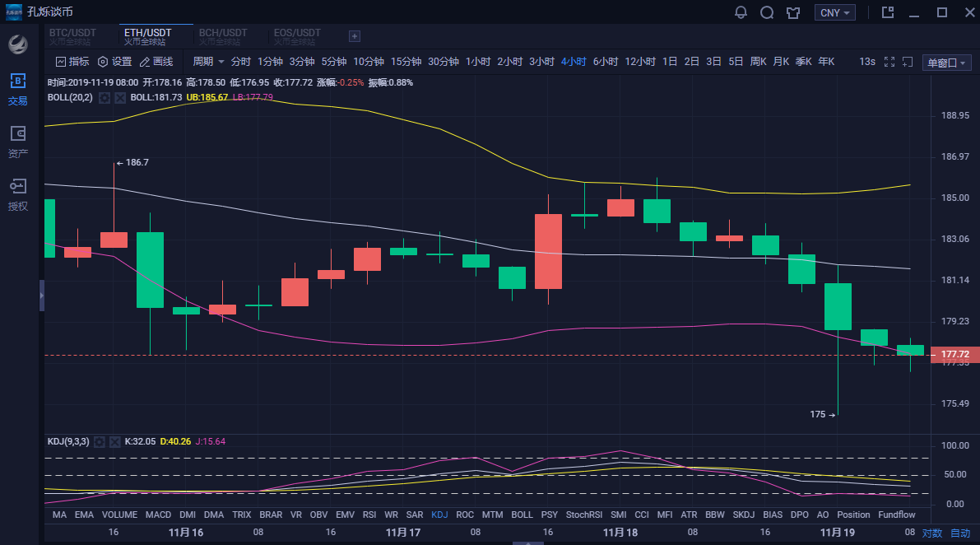Click the app logo in left sidebar
980x545 pixels.
pos(17,44)
